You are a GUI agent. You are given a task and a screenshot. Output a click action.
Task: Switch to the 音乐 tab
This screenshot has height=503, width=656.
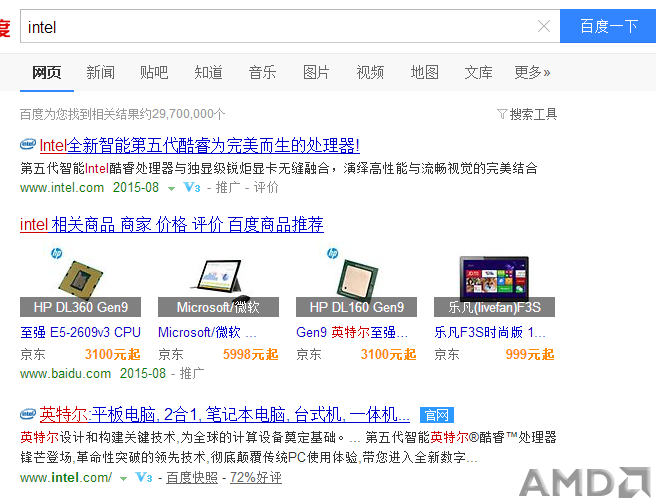pos(262,73)
